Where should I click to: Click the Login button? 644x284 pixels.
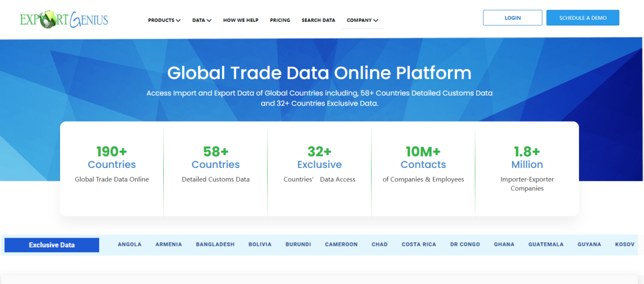click(x=513, y=18)
